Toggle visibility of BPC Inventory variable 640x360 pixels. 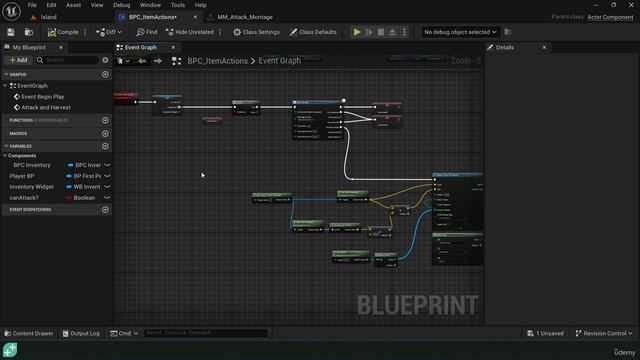click(107, 165)
